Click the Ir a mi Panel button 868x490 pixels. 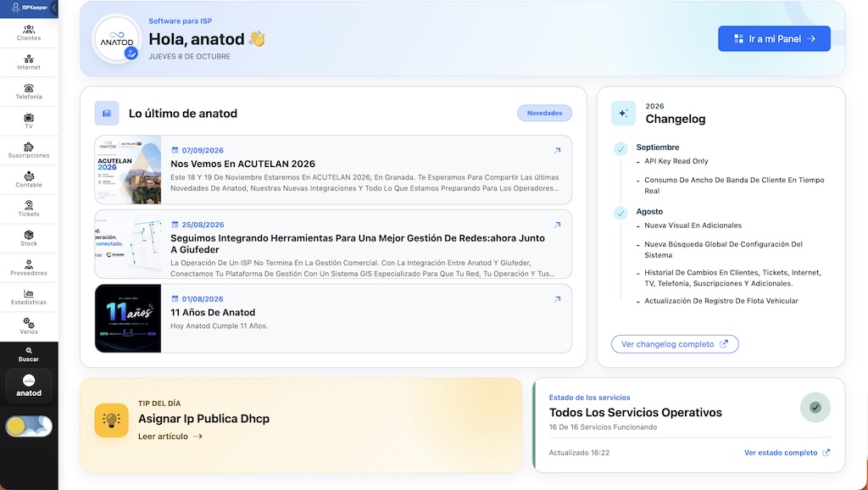click(774, 39)
